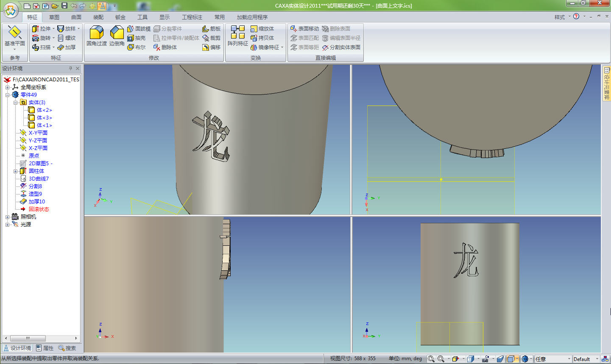Select the 缩放体 scale body tool
Screen dimensions: 611x364
click(x=262, y=29)
